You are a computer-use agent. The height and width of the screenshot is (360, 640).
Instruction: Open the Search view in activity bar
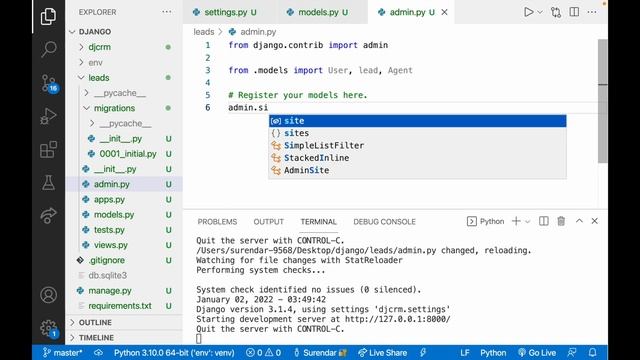click(x=48, y=49)
